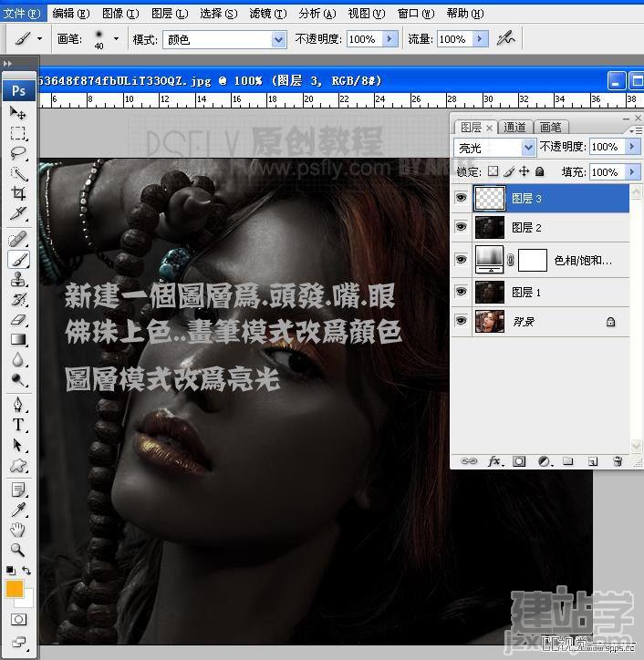Select the Crop tool
This screenshot has height=660, width=644.
pos(17,193)
